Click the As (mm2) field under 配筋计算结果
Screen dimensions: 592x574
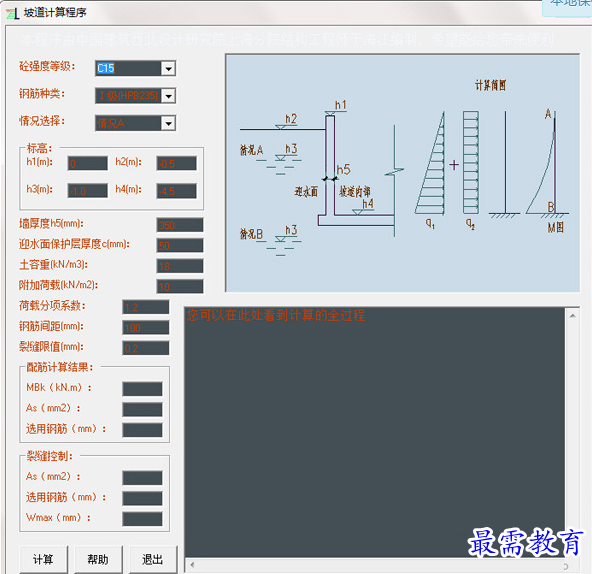(x=142, y=409)
